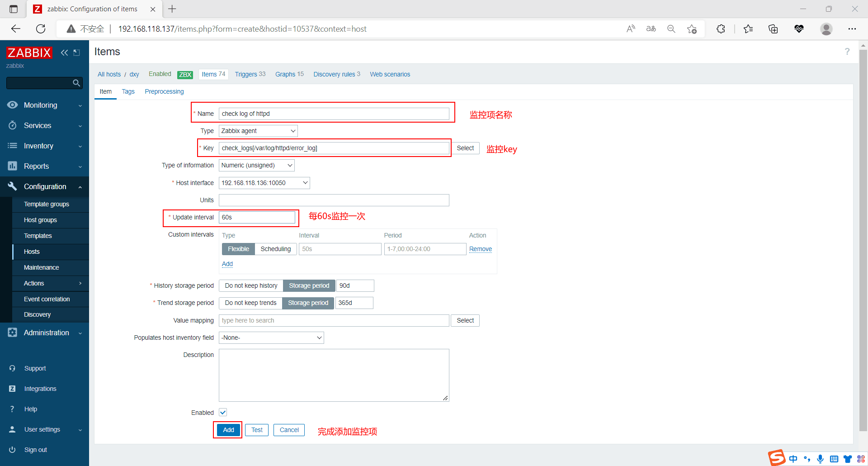The width and height of the screenshot is (868, 466).
Task: Expand the Reports menu section
Action: [x=44, y=166]
